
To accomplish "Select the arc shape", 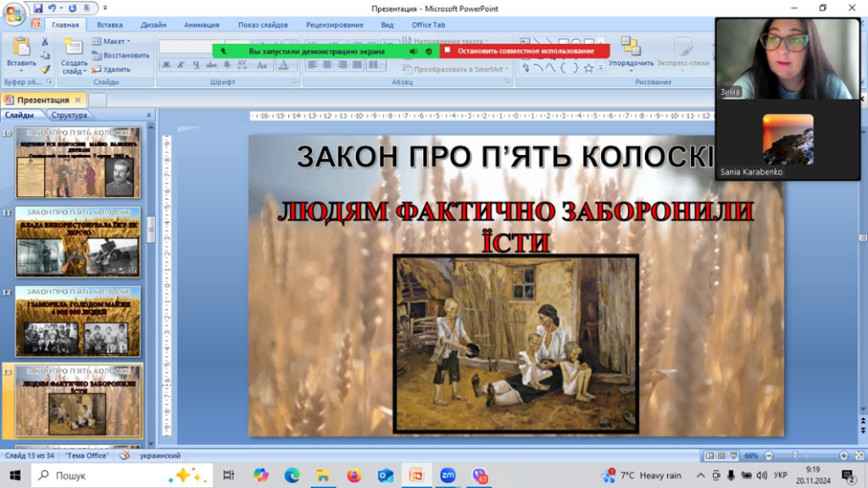I will tap(538, 68).
